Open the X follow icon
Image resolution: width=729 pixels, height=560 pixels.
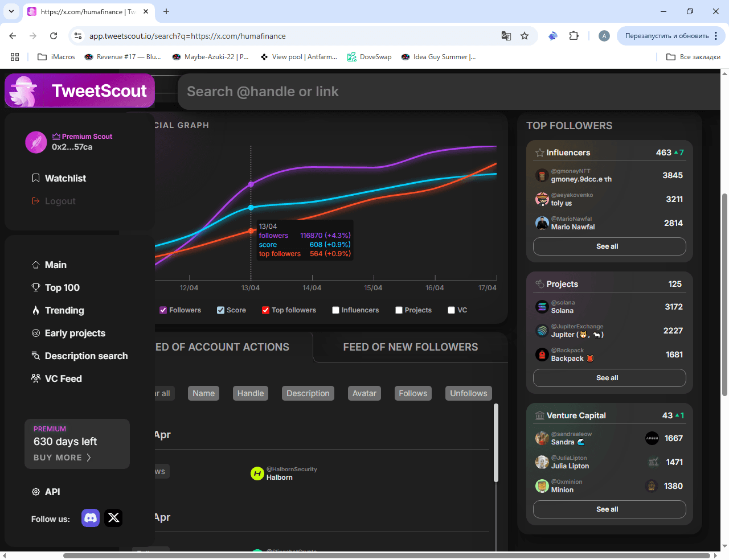(x=113, y=518)
